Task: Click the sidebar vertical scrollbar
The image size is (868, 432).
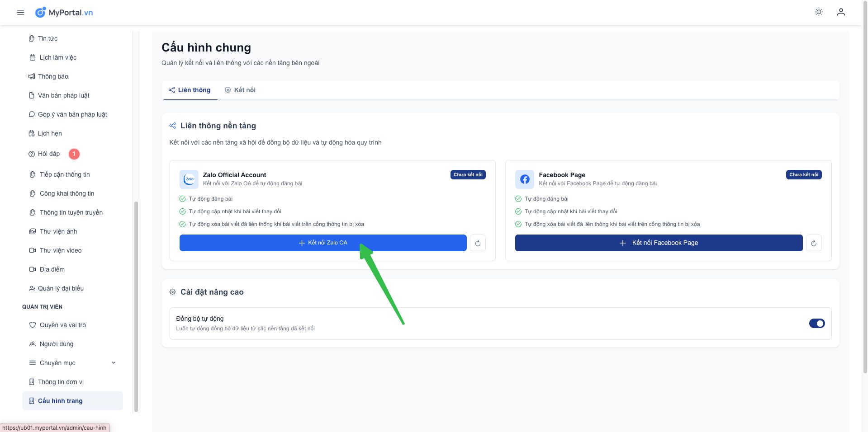Action: (x=136, y=306)
